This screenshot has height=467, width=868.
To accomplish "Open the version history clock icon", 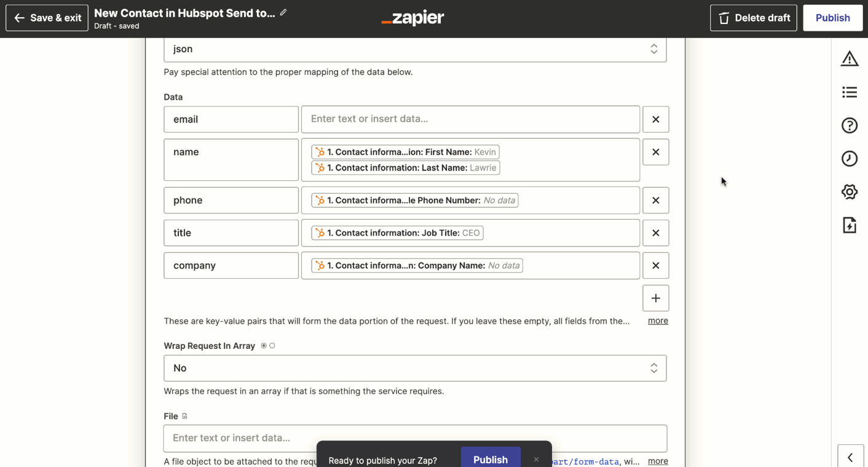I will pyautogui.click(x=850, y=159).
